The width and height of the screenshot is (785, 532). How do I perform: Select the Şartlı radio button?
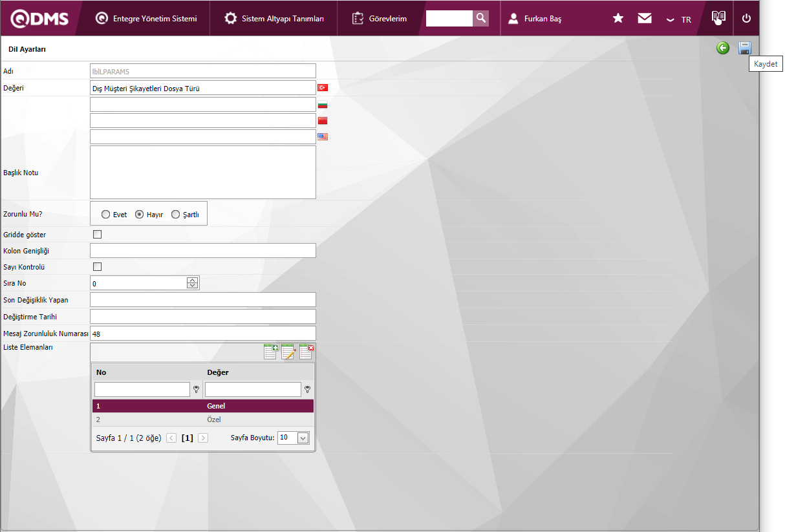[175, 215]
